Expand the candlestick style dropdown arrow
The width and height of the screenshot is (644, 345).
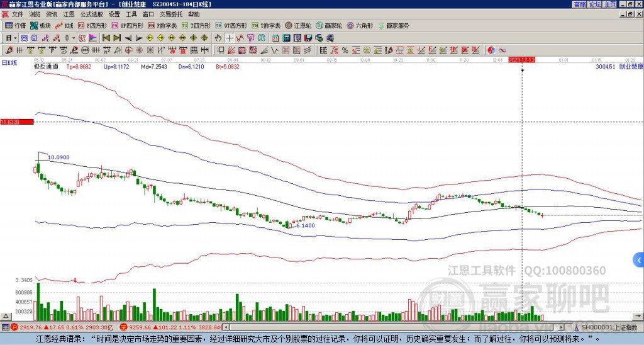74,38
